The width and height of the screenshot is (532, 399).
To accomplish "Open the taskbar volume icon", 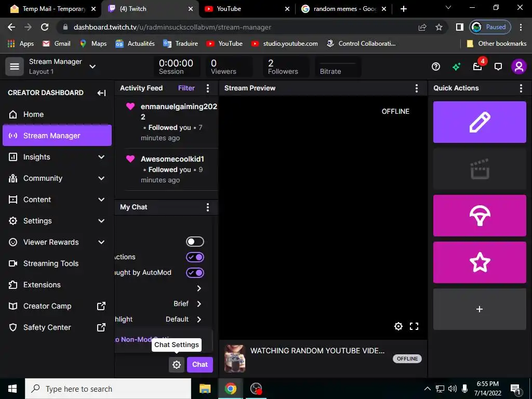I will tap(453, 389).
